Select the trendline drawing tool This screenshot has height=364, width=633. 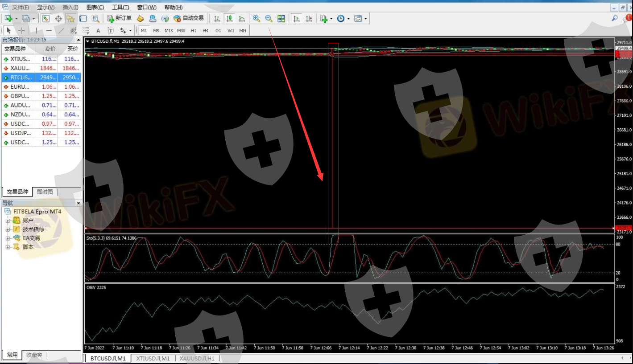(61, 31)
